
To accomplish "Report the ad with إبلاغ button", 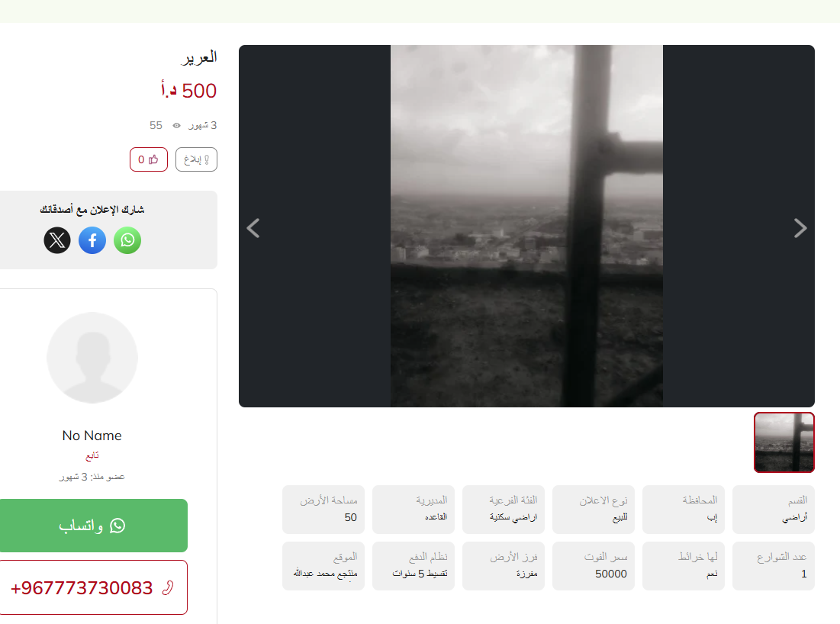I will coord(196,159).
